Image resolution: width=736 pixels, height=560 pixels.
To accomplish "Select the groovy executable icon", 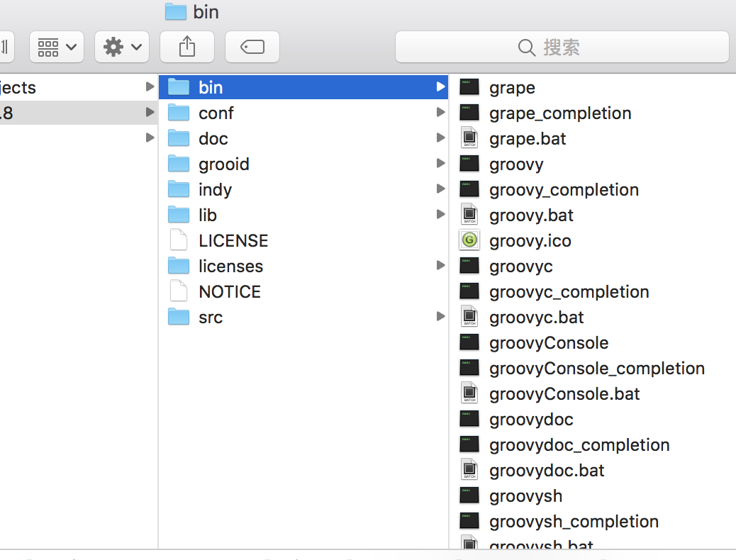I will coord(469,164).
